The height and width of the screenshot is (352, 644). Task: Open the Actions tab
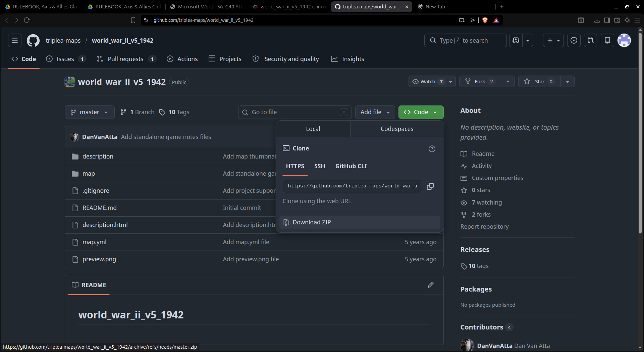coord(182,59)
